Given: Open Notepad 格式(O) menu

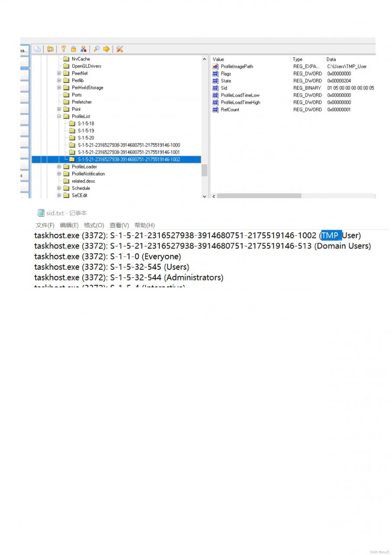Looking at the screenshot, I should pyautogui.click(x=94, y=225).
